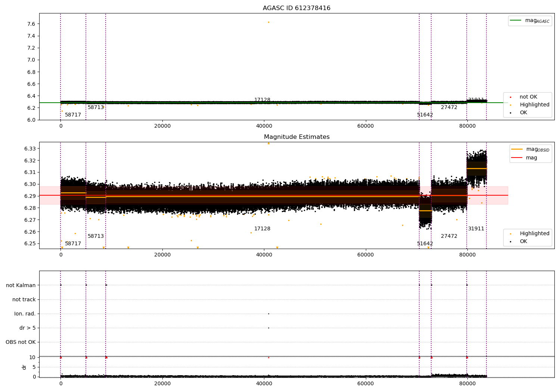Click the 'Magnitude Estimates' subplot title
The width and height of the screenshot is (560, 392).
296,137
